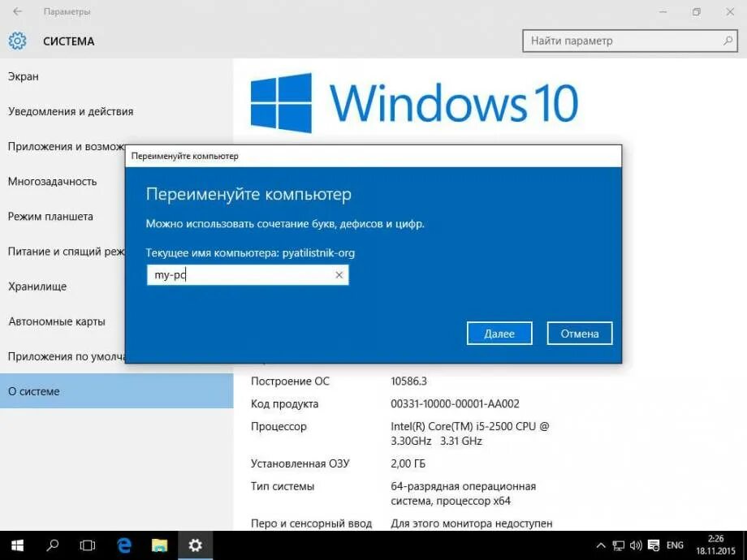Select the О системе section
Screen dimensions: 747x560
(117, 391)
